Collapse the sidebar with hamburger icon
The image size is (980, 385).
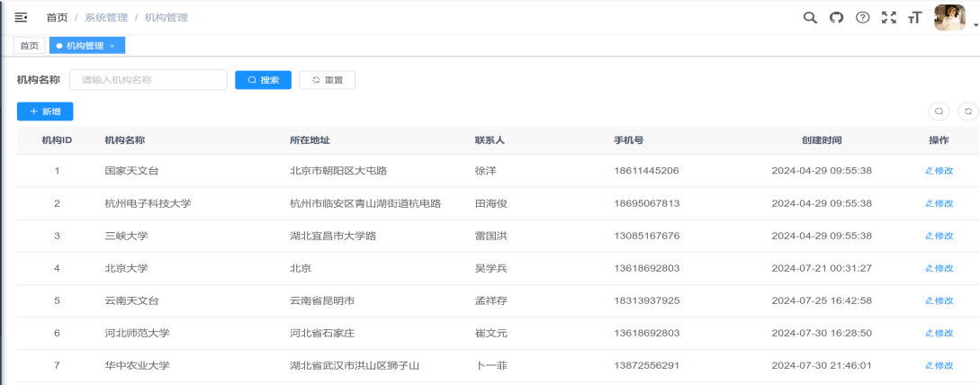coord(21,17)
